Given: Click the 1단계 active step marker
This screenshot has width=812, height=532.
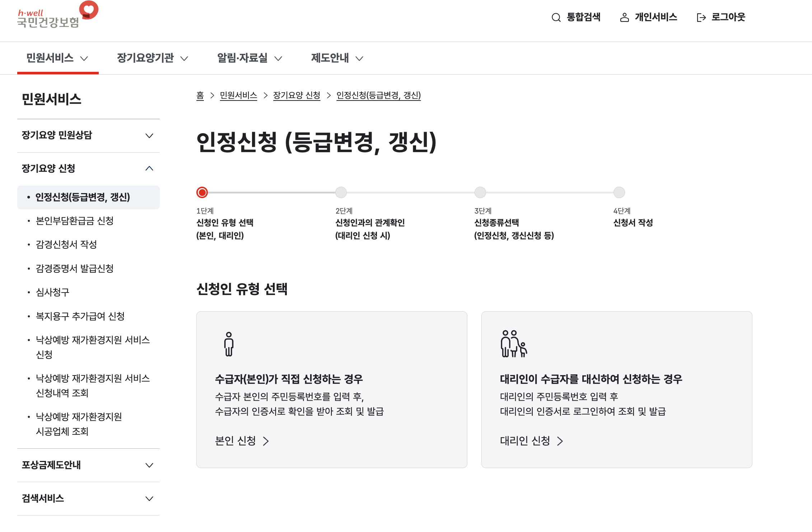Looking at the screenshot, I should 202,192.
